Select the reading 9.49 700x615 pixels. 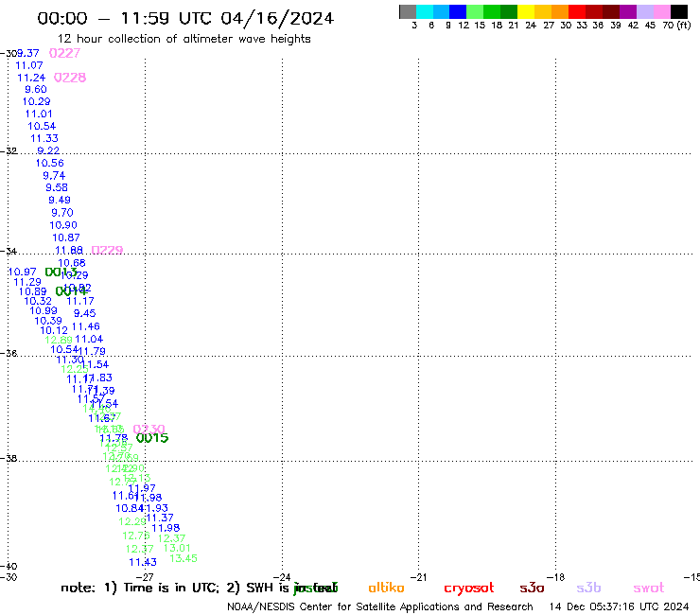click(x=60, y=200)
